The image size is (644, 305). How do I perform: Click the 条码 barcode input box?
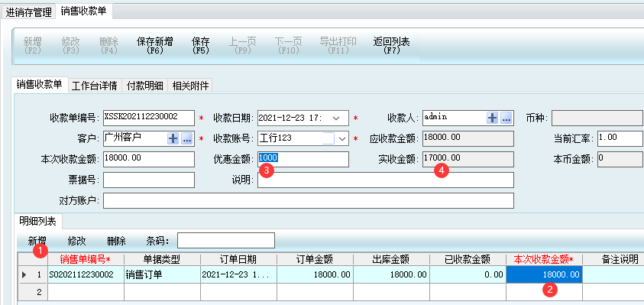click(x=226, y=241)
